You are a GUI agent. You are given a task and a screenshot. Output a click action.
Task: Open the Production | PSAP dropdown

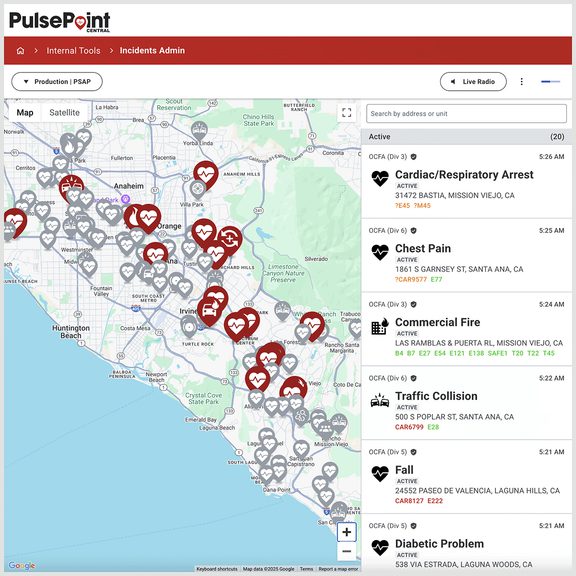click(x=57, y=82)
